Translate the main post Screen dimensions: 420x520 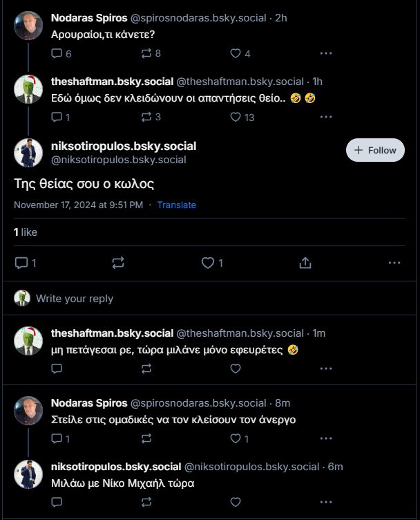tap(176, 205)
